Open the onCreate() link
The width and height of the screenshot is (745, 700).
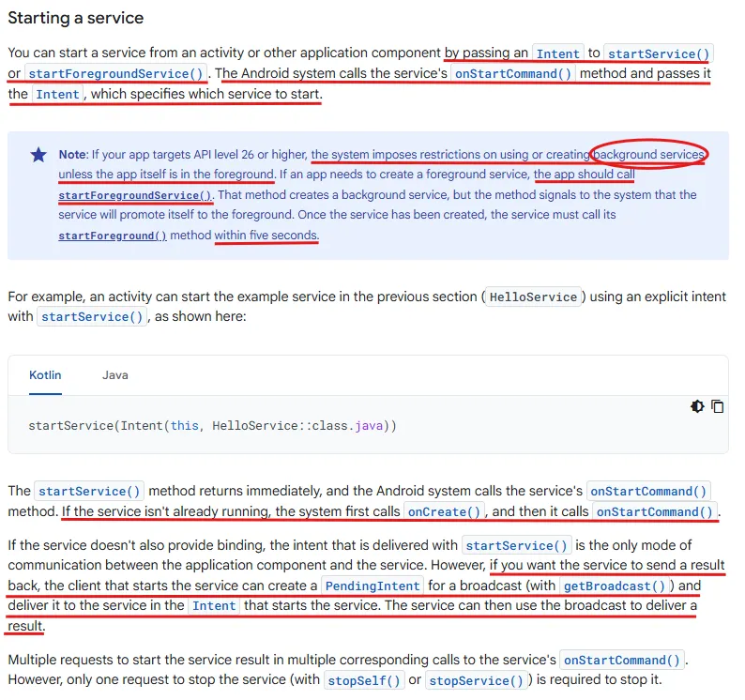click(444, 511)
